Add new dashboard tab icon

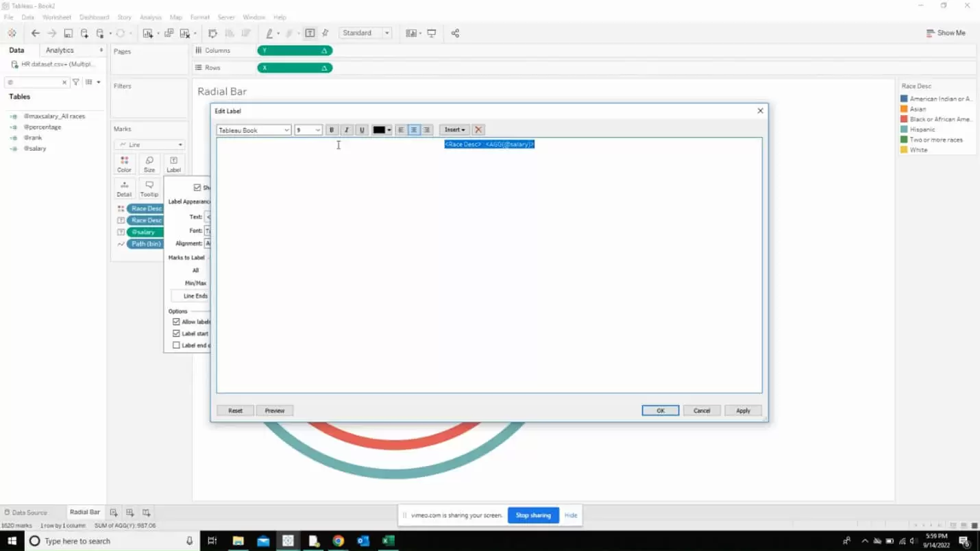coord(130,513)
